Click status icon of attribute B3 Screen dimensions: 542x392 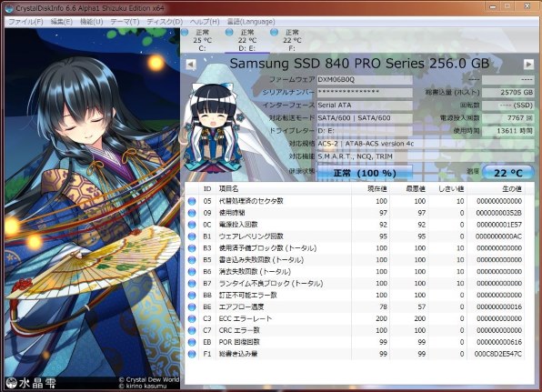click(x=192, y=248)
